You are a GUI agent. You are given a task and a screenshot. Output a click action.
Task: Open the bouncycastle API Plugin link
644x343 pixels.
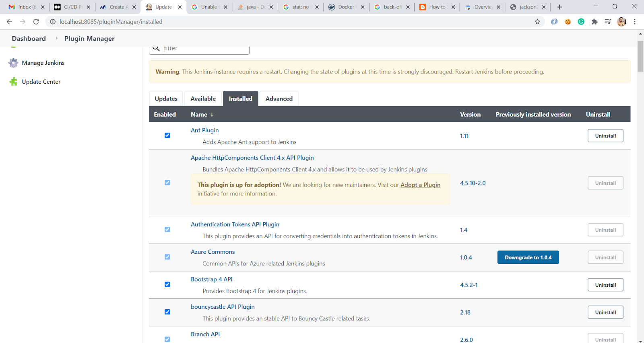(x=223, y=307)
